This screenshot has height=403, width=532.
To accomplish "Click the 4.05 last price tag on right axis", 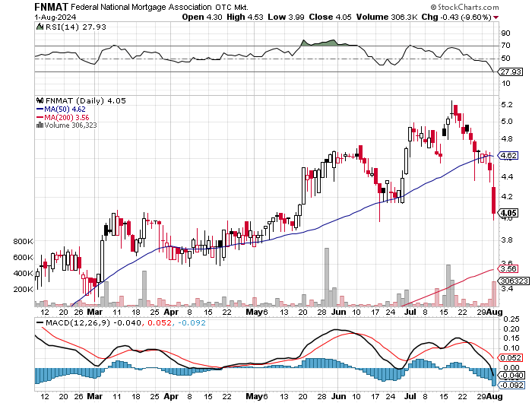I will point(509,213).
